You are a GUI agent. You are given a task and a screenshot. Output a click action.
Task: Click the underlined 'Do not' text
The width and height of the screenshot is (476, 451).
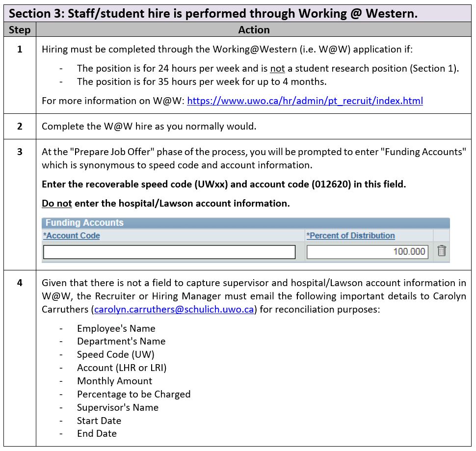click(x=57, y=203)
